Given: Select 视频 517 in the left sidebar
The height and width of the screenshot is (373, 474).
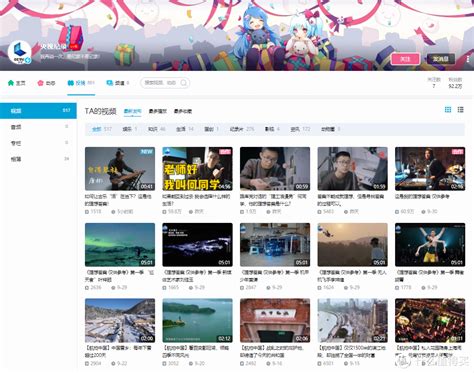Looking at the screenshot, I should tap(38, 111).
